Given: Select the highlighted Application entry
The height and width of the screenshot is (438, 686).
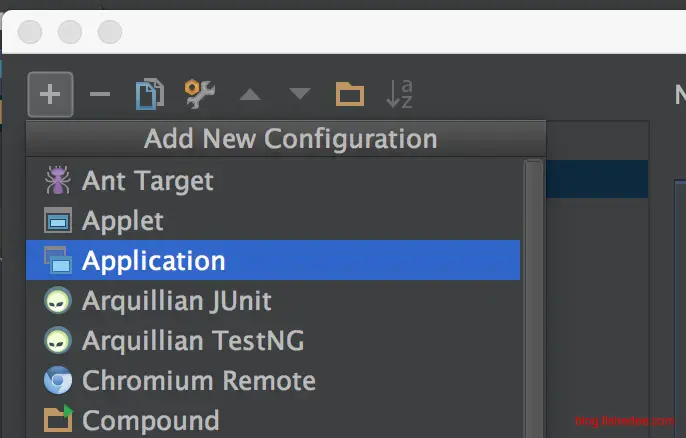Looking at the screenshot, I should pos(153,261).
